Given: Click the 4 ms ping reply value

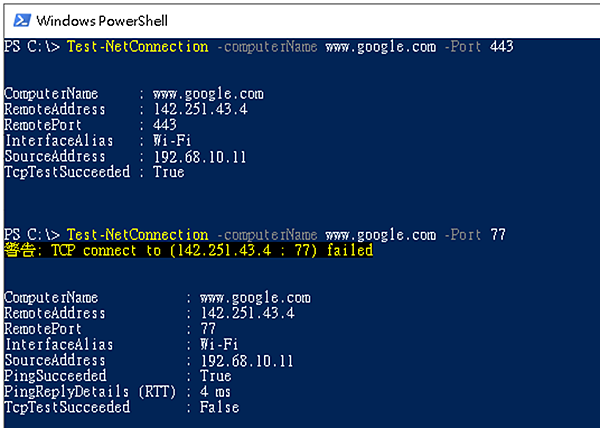Looking at the screenshot, I should (215, 392).
